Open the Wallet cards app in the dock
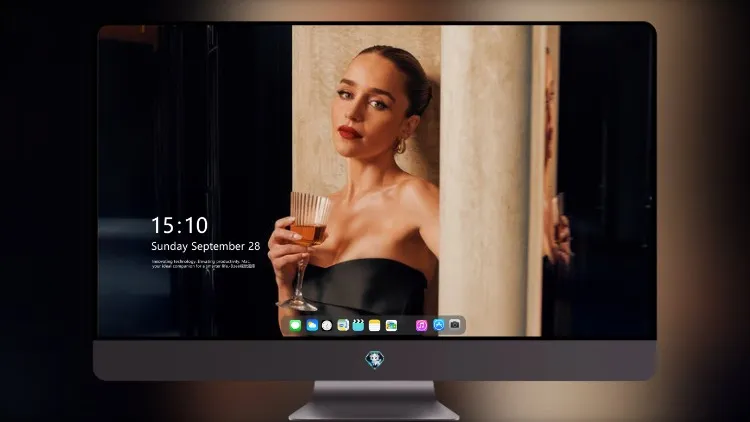 pos(391,325)
